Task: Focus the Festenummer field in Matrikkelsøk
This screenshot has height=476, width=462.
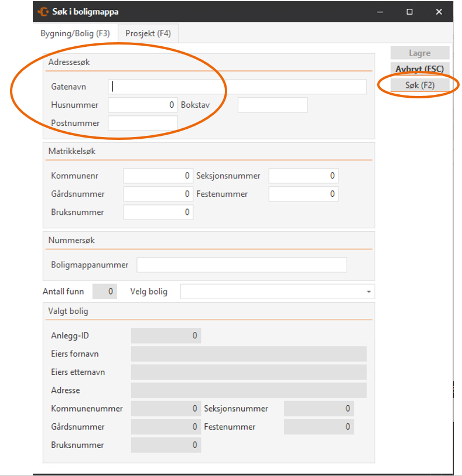Action: 303,194
